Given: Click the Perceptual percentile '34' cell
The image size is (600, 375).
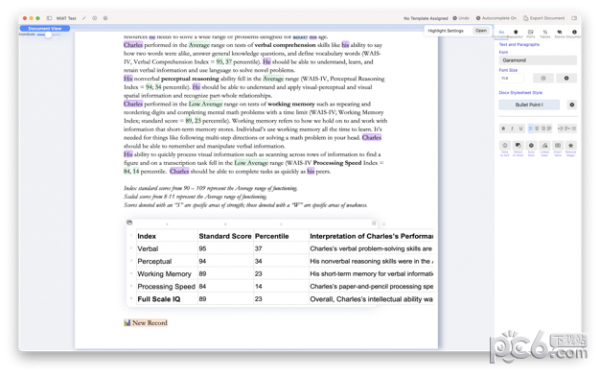Looking at the screenshot, I should pyautogui.click(x=281, y=261).
